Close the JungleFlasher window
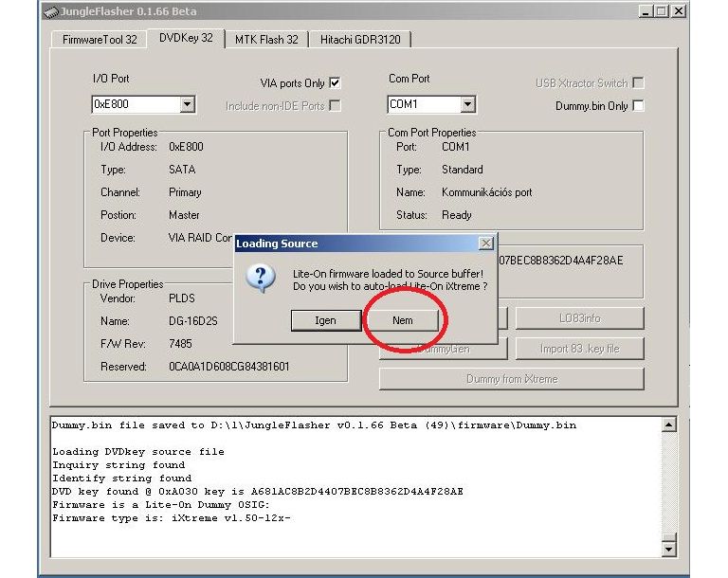This screenshot has width=728, height=578. click(678, 10)
